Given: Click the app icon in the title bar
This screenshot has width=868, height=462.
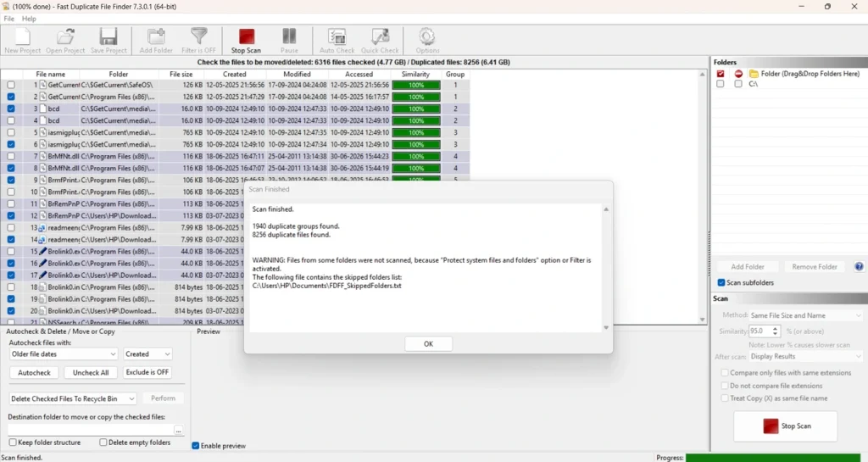Looking at the screenshot, I should coord(6,6).
